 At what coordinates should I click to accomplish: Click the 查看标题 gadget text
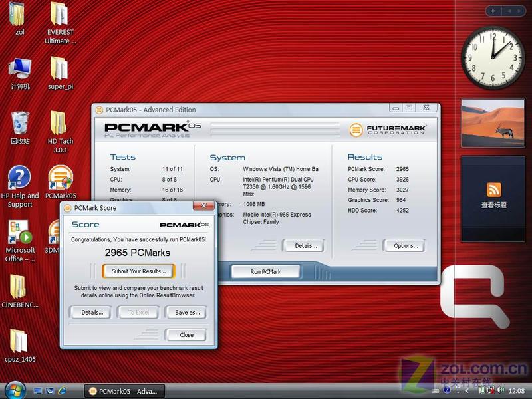coord(493,205)
